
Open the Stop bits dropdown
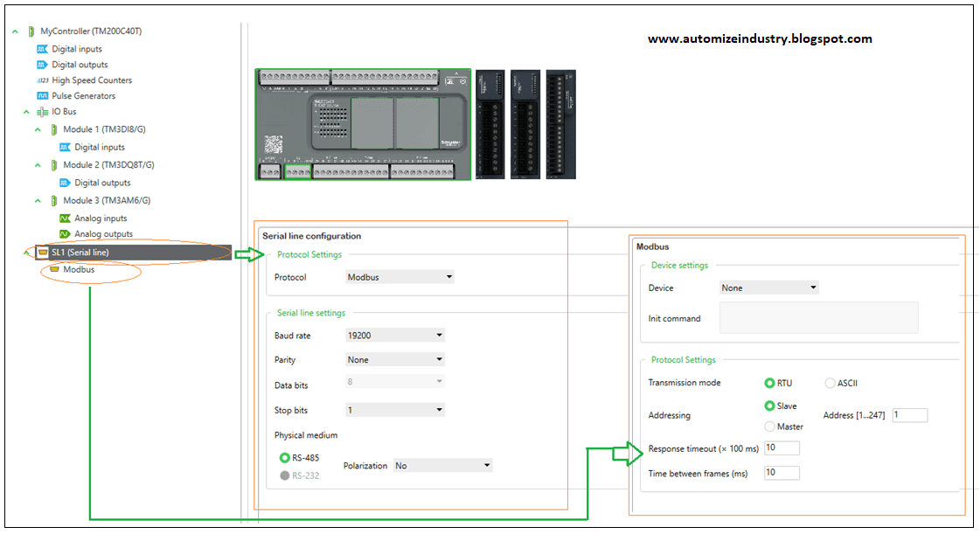point(395,410)
